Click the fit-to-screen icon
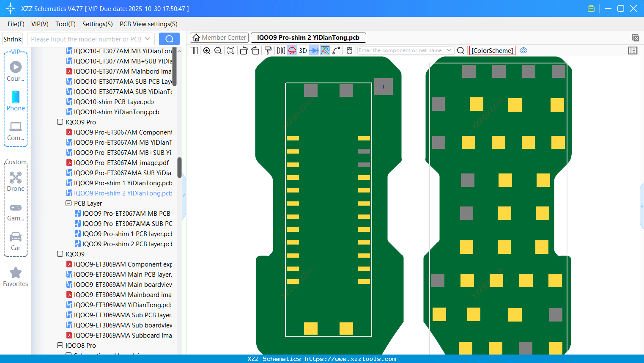644x363 pixels. tap(231, 51)
